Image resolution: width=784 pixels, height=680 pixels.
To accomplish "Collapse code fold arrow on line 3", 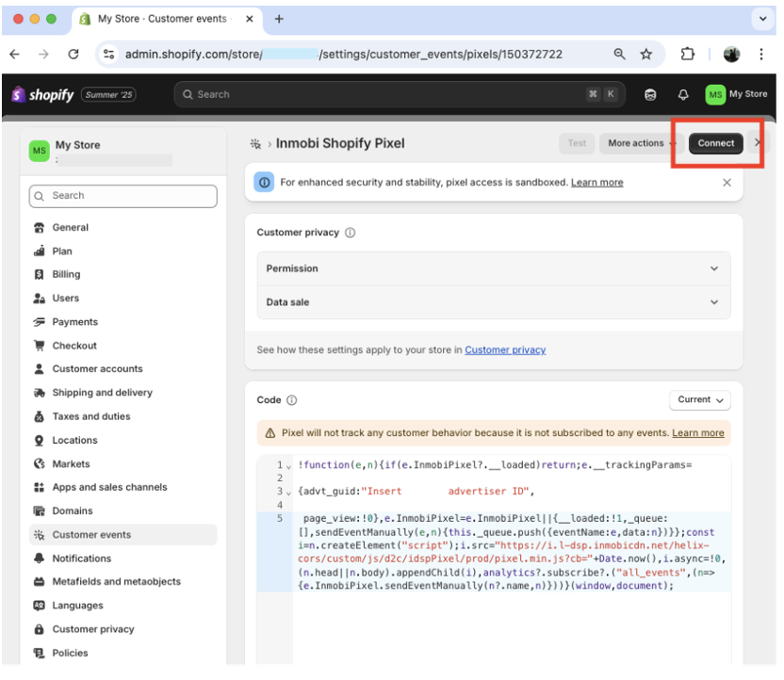I will click(288, 493).
